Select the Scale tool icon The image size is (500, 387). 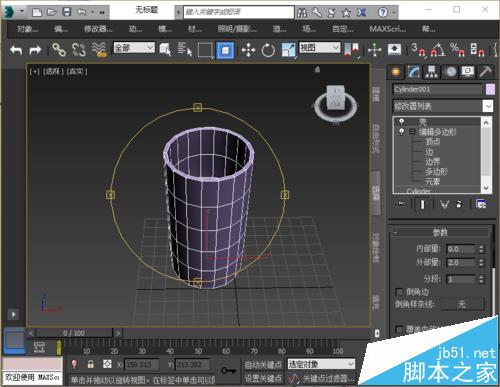(289, 50)
